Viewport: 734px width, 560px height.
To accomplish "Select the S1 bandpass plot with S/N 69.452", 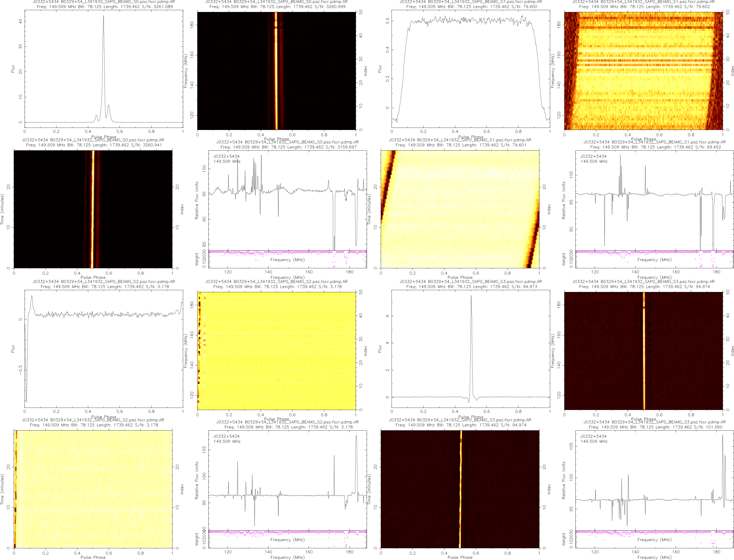I will pos(654,200).
